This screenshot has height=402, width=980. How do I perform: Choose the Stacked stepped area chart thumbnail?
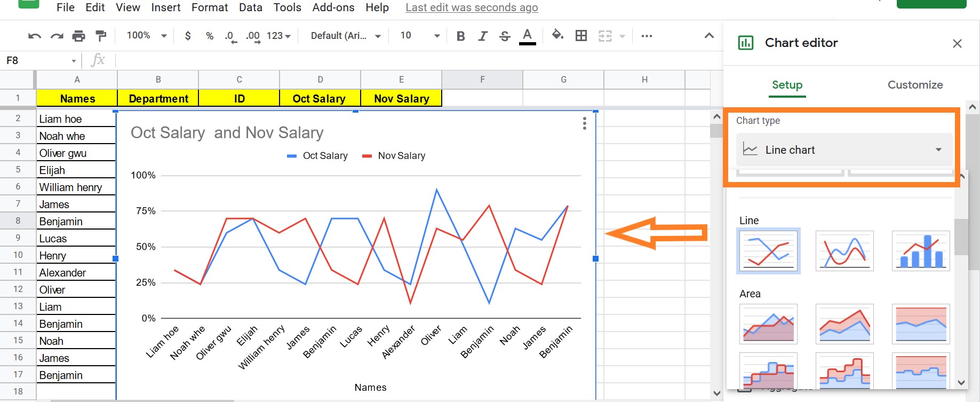844,370
